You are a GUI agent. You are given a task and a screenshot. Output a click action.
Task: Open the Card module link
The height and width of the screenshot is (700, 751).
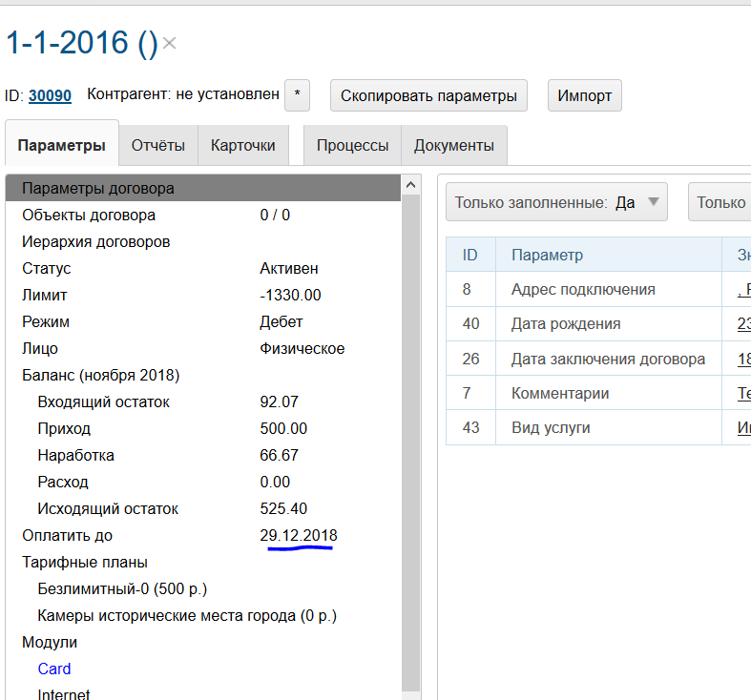click(x=54, y=669)
